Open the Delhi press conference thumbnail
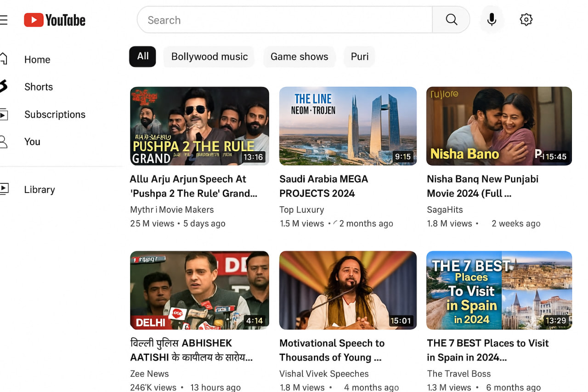588x392 pixels. (x=199, y=290)
